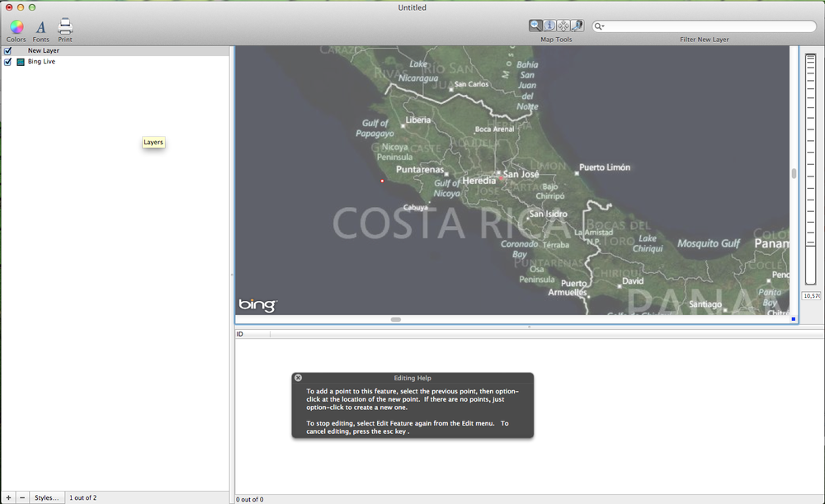Select the Zoom magnifier map tool

[536, 26]
